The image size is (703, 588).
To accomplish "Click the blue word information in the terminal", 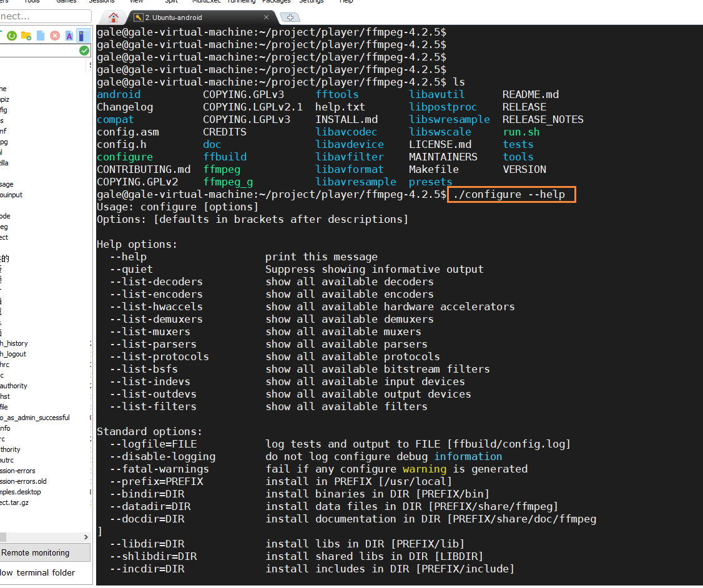I will click(x=468, y=457).
